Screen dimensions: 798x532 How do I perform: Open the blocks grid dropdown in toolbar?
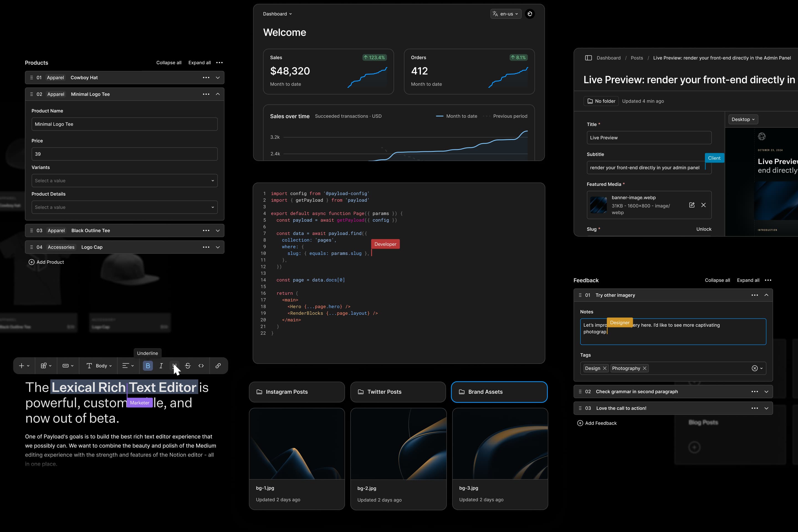click(x=46, y=366)
